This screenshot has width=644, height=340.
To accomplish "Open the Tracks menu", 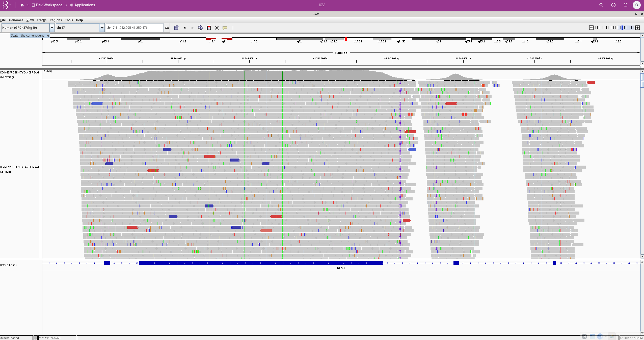I will (x=42, y=20).
